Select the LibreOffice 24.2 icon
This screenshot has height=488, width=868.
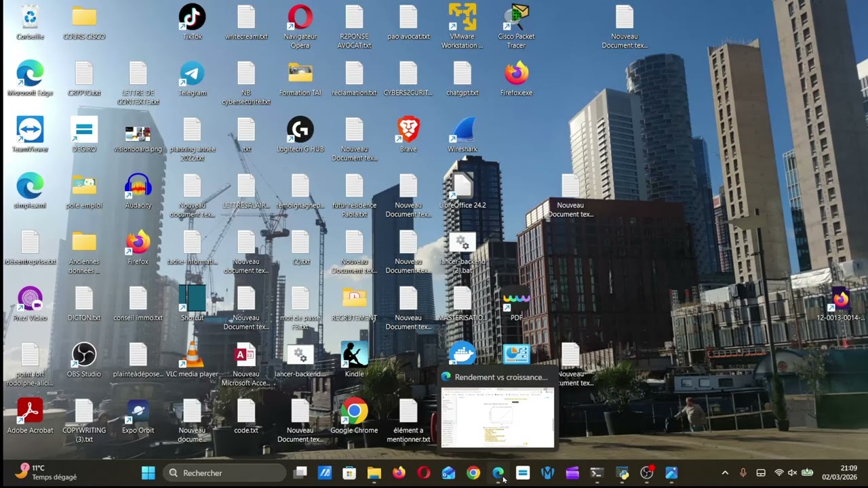462,190
